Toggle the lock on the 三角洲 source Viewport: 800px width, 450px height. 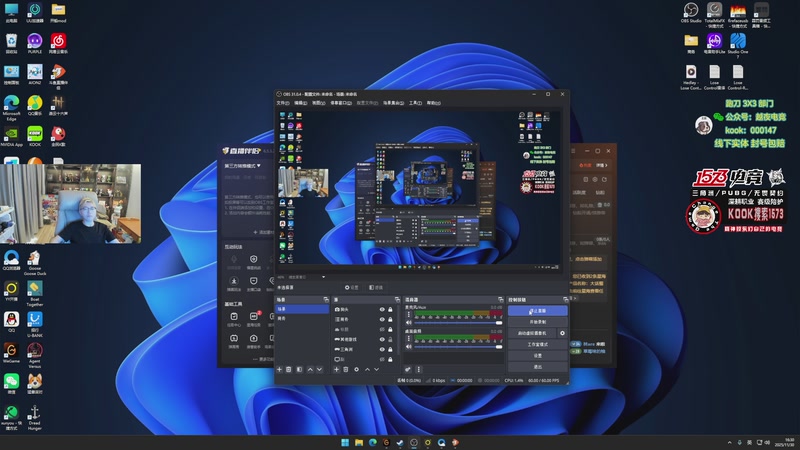[x=390, y=349]
